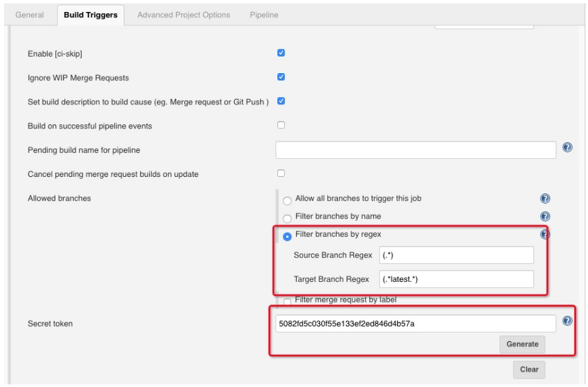Switch to the General tab
The width and height of the screenshot is (588, 387).
pos(30,15)
